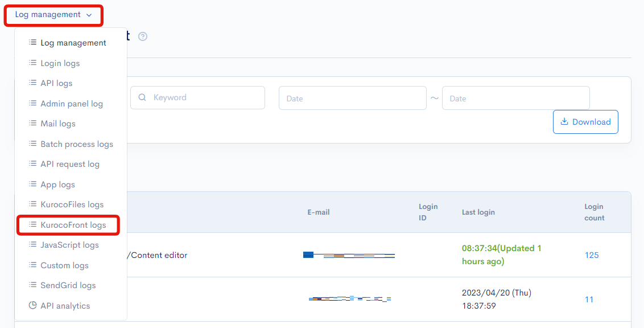The height and width of the screenshot is (328, 644).
Task: Select Admin panel log in the sidebar
Action: point(72,103)
